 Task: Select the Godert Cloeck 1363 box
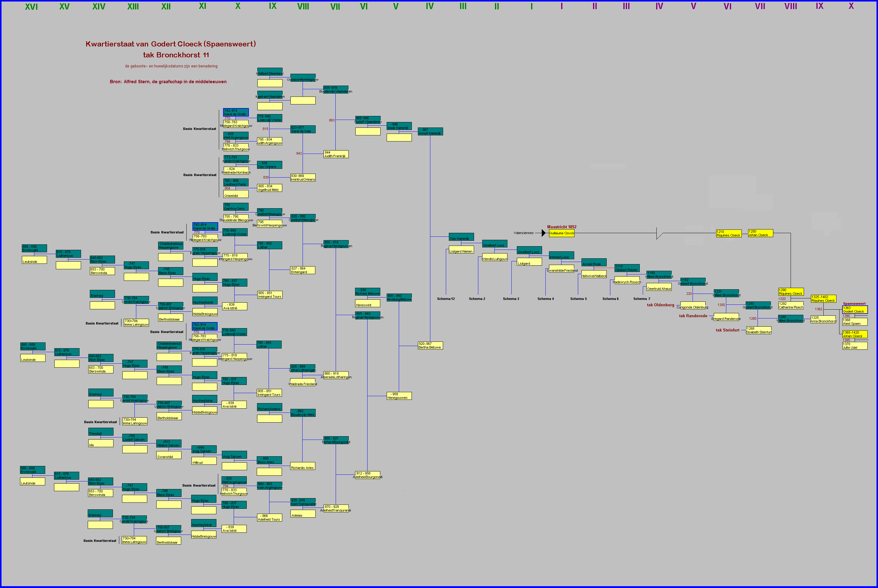click(x=855, y=310)
